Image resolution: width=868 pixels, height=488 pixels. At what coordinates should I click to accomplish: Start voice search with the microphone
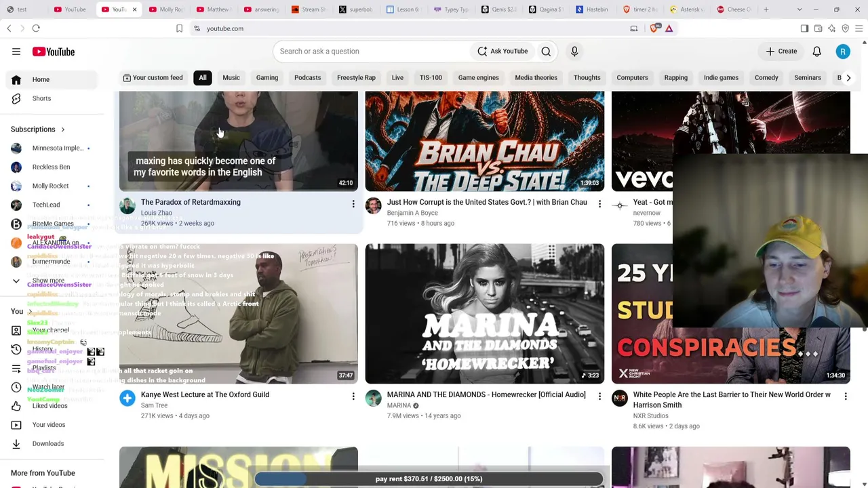pos(574,52)
